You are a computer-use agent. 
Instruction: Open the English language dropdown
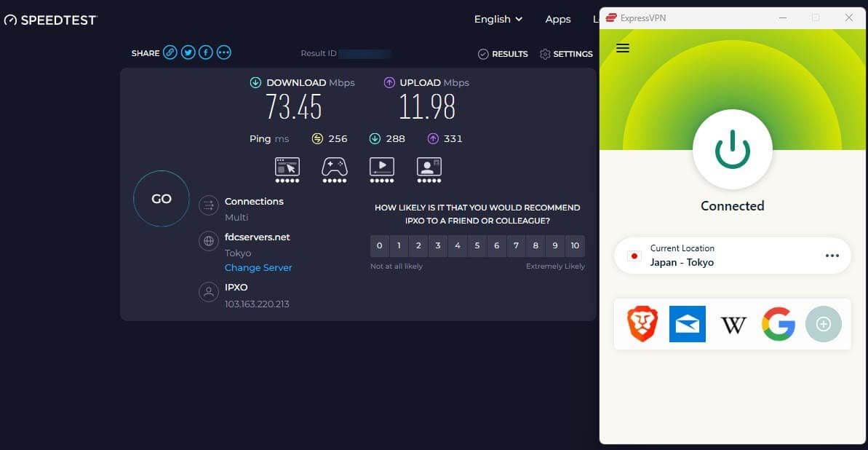[498, 19]
